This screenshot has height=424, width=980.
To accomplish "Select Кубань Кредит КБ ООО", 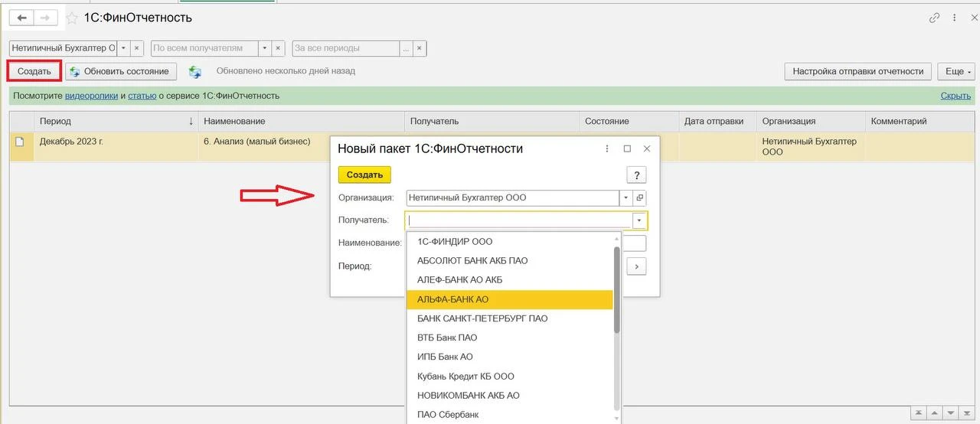I will (510, 377).
